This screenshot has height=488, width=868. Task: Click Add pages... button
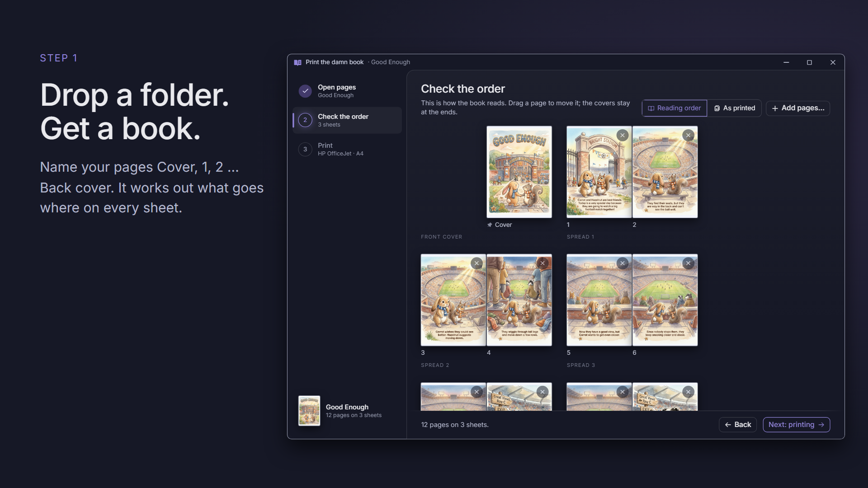tap(798, 108)
